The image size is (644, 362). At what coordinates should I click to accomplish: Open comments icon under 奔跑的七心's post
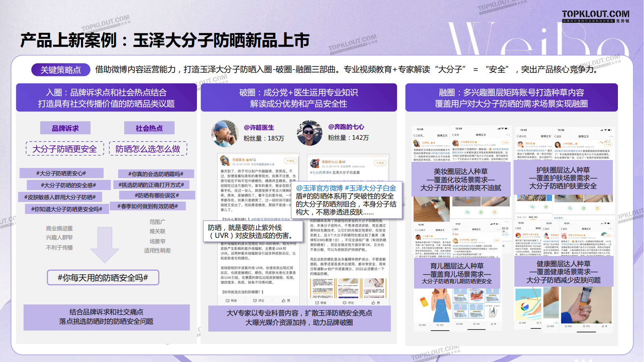(348, 303)
